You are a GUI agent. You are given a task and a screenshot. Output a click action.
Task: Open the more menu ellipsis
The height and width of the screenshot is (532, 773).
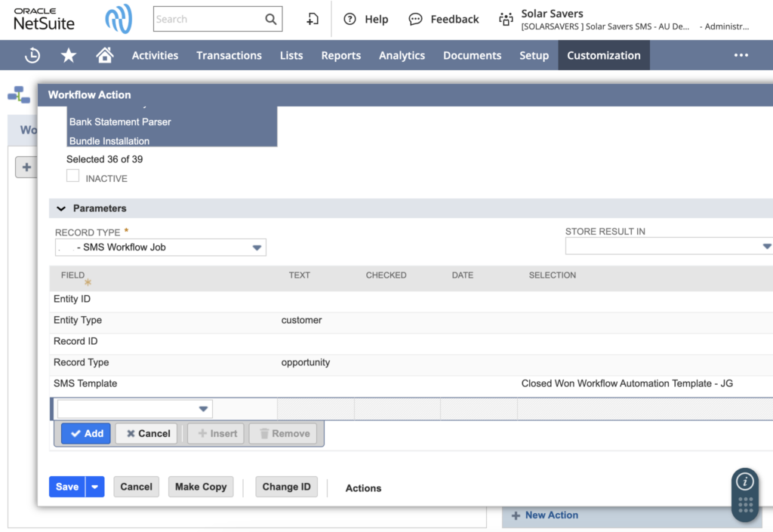tap(741, 55)
